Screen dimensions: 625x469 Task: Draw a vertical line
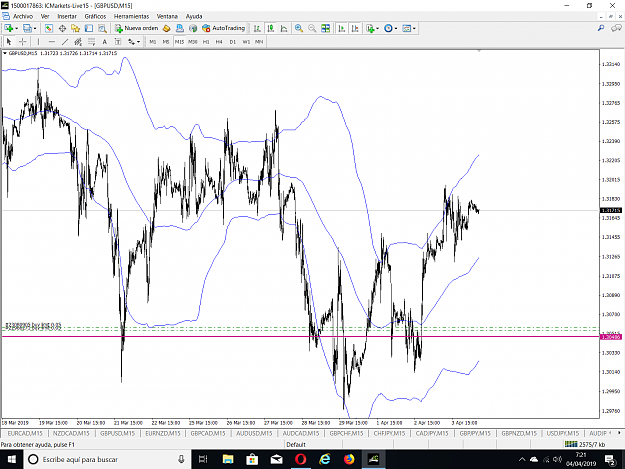[38, 41]
